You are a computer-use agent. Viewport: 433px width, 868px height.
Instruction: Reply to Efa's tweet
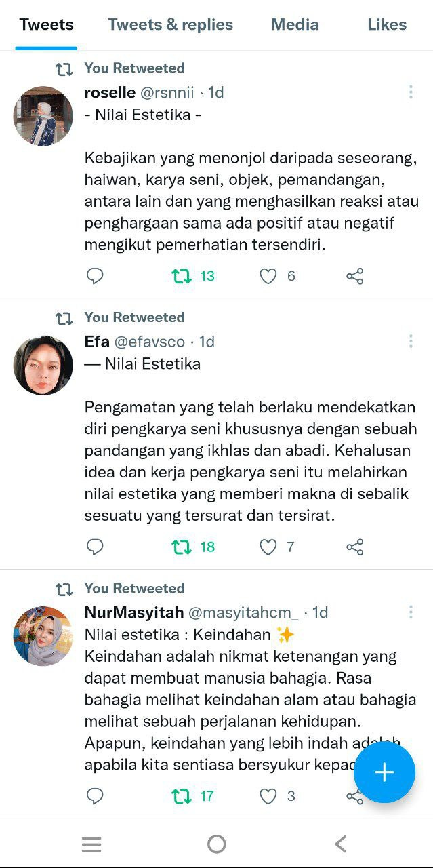coord(95,547)
